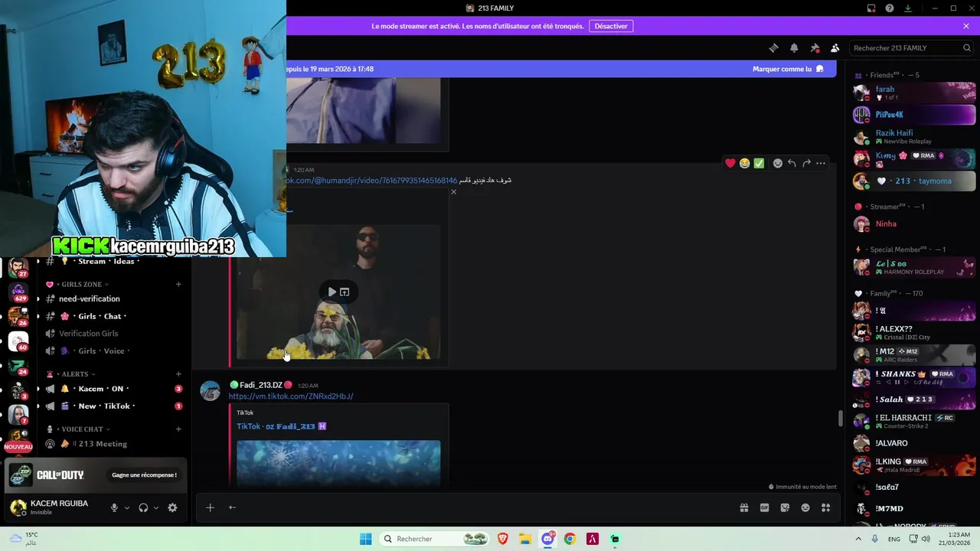
Task: Click the Désactiver button in banner
Action: tap(611, 26)
